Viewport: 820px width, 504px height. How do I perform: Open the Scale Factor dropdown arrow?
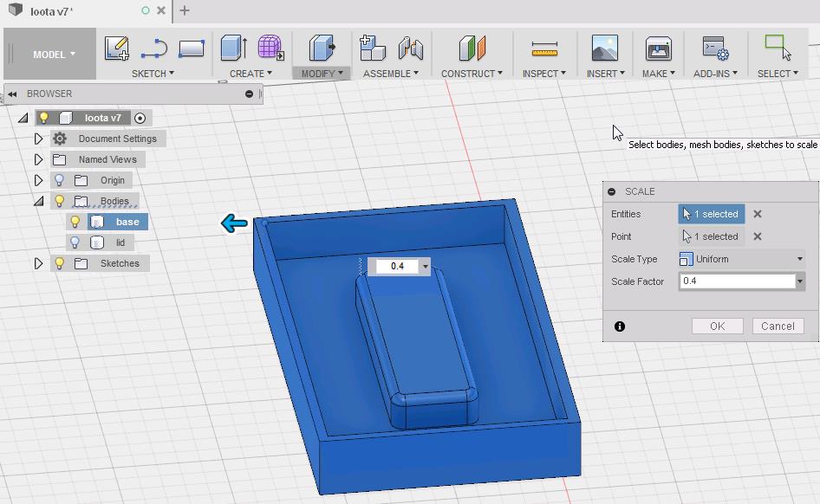pyautogui.click(x=800, y=281)
